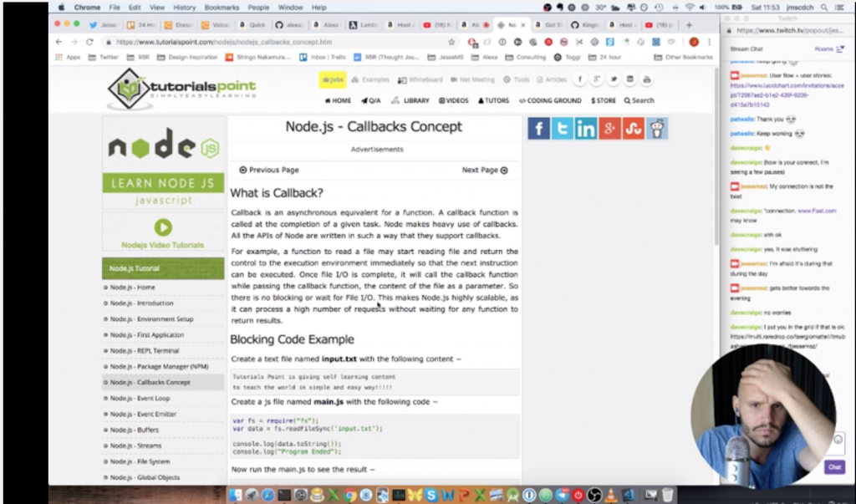Click the Reddit alien share icon
This screenshot has width=856, height=504.
(657, 129)
